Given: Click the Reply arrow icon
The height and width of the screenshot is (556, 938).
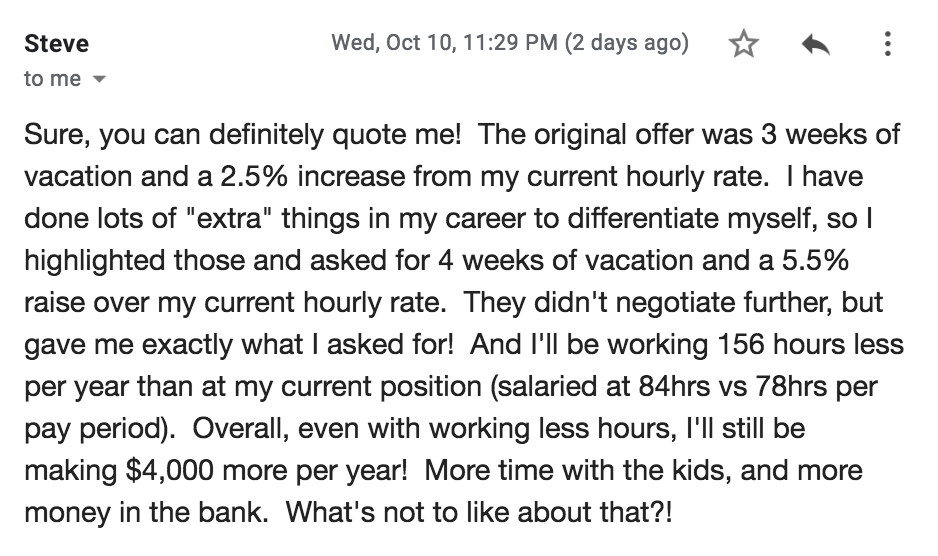Looking at the screenshot, I should click(815, 45).
